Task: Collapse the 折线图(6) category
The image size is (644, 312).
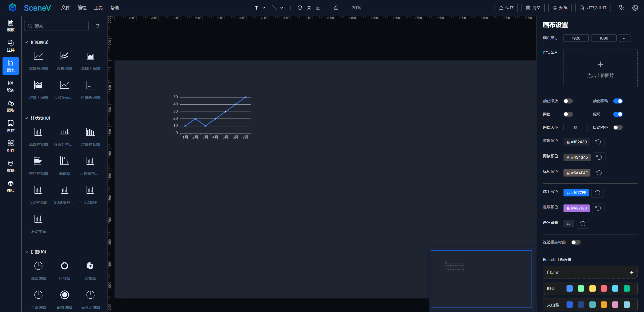Action: [26, 42]
